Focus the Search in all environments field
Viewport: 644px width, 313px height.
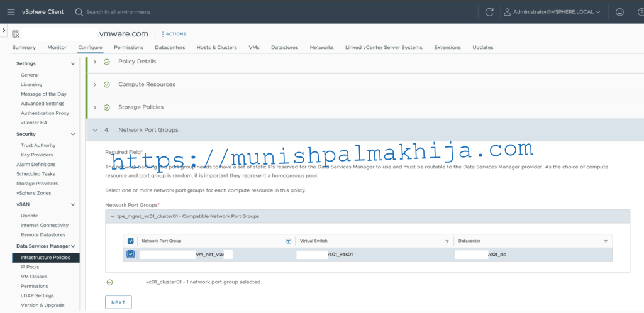pos(118,12)
